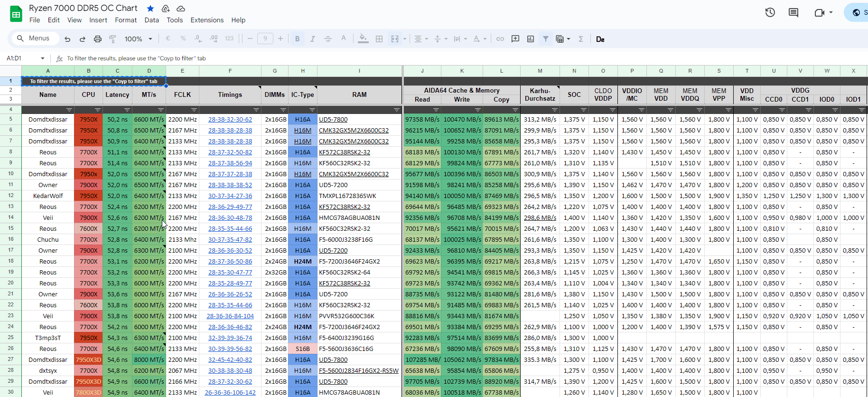The height and width of the screenshot is (397, 868).
Task: Click the insert comment icon
Action: point(515,39)
